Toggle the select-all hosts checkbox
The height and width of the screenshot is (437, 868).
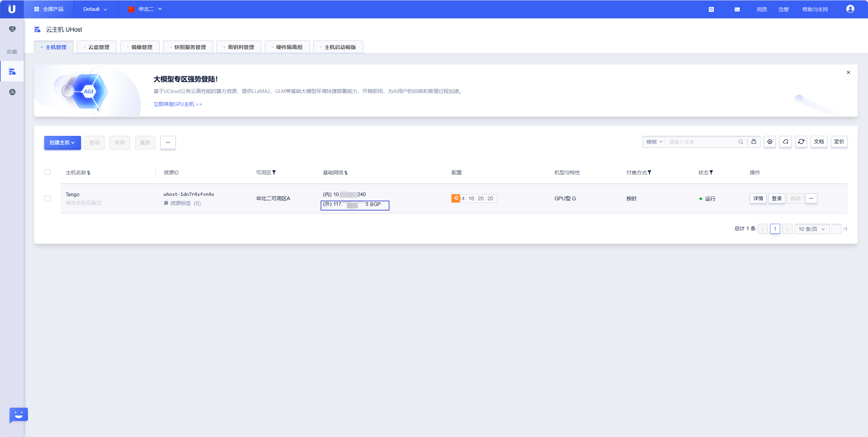(47, 172)
